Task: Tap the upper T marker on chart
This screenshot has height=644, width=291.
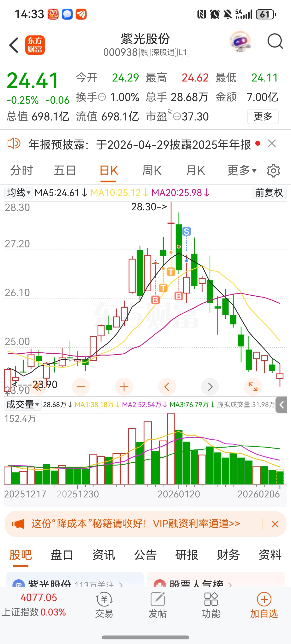Action: tap(171, 271)
